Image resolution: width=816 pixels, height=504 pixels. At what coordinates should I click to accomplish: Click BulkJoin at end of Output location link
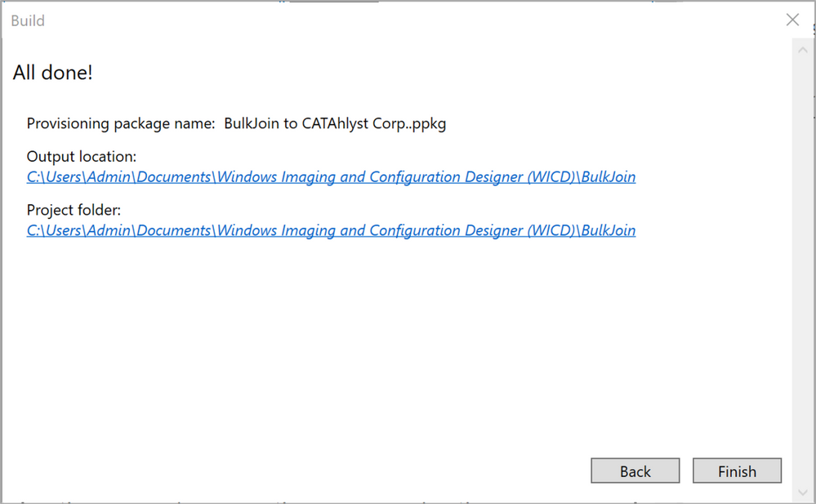point(609,177)
